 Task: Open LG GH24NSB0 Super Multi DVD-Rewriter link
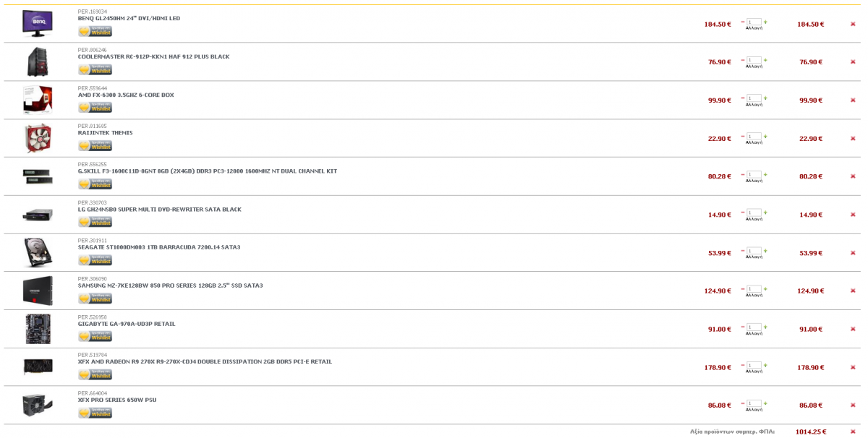click(x=160, y=210)
